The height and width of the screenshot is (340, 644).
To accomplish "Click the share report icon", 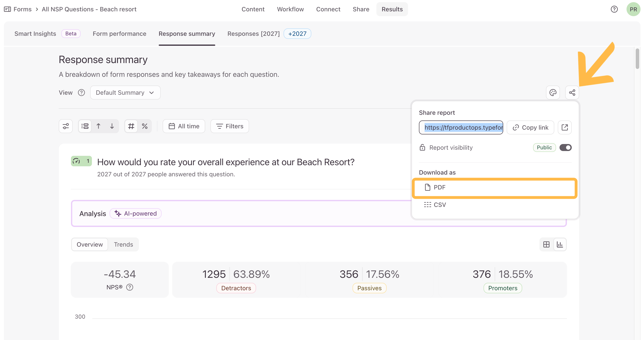I will pyautogui.click(x=572, y=93).
